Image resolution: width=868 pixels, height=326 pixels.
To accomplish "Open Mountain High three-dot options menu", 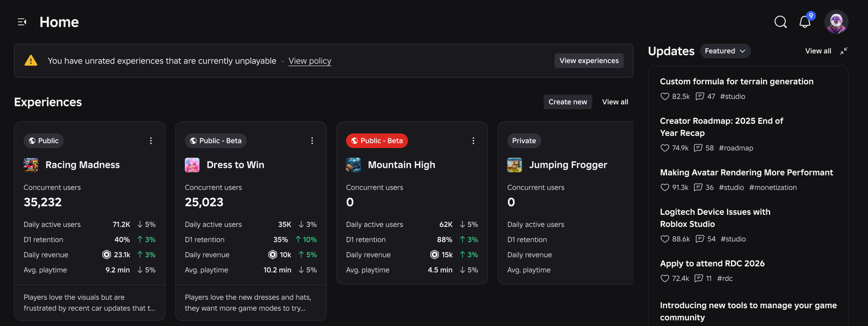I will [x=473, y=141].
